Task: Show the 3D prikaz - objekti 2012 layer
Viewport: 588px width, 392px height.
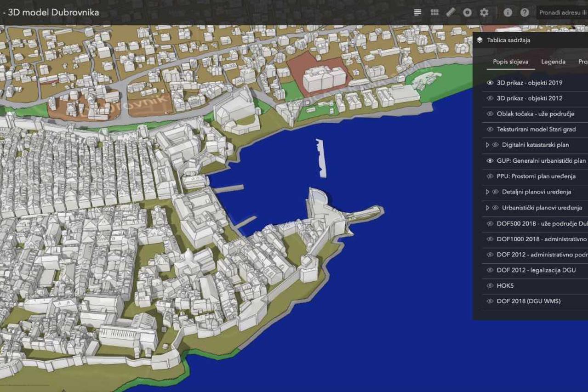Action: 490,98
